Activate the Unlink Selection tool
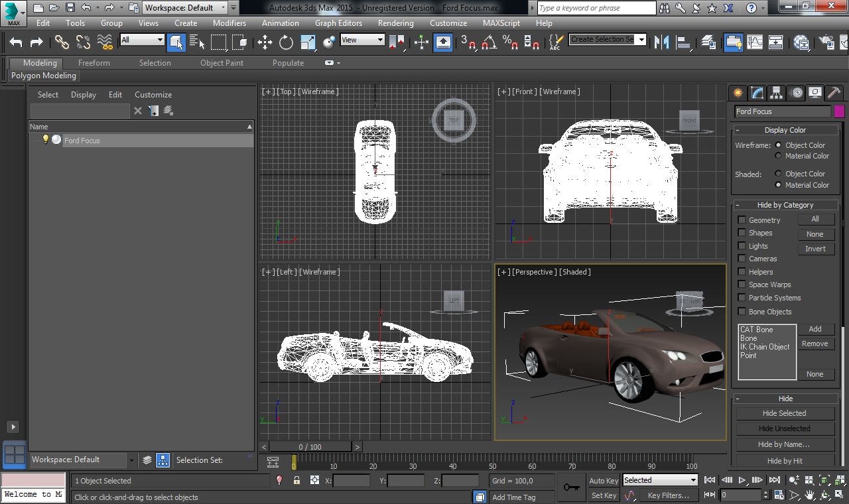Image resolution: width=849 pixels, height=504 pixels. [x=83, y=42]
